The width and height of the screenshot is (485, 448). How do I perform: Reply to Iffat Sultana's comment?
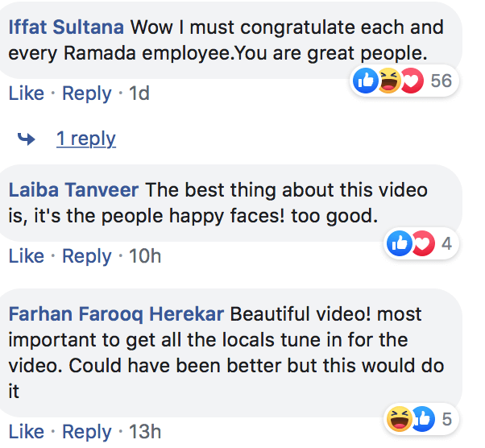(87, 93)
